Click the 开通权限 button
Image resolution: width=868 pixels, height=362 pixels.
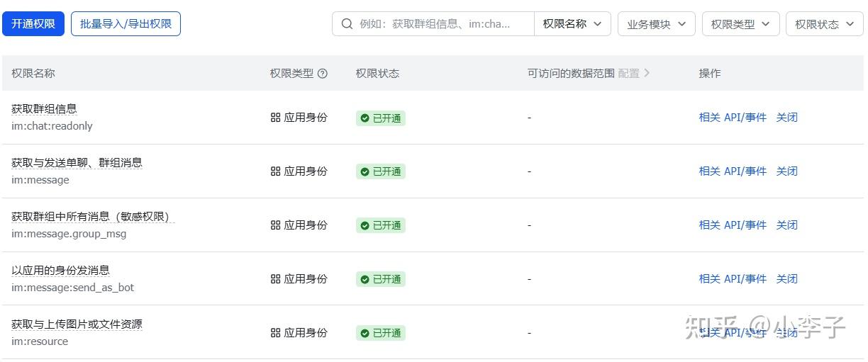coord(33,24)
